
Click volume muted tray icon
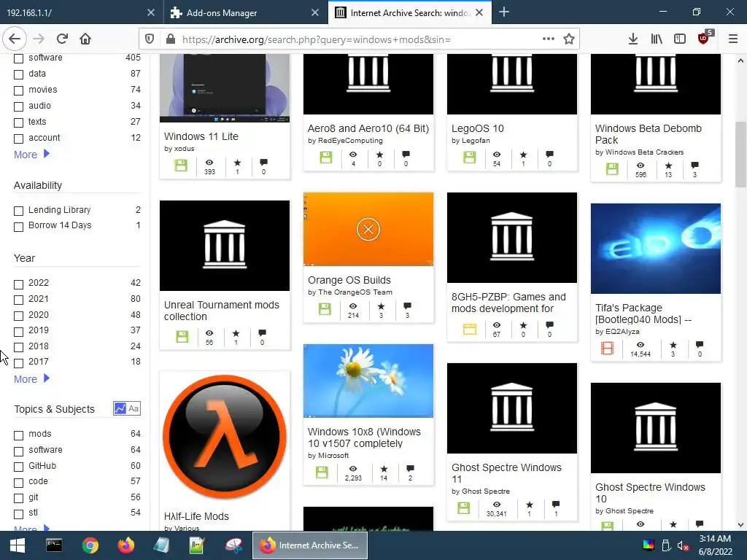coord(683,545)
